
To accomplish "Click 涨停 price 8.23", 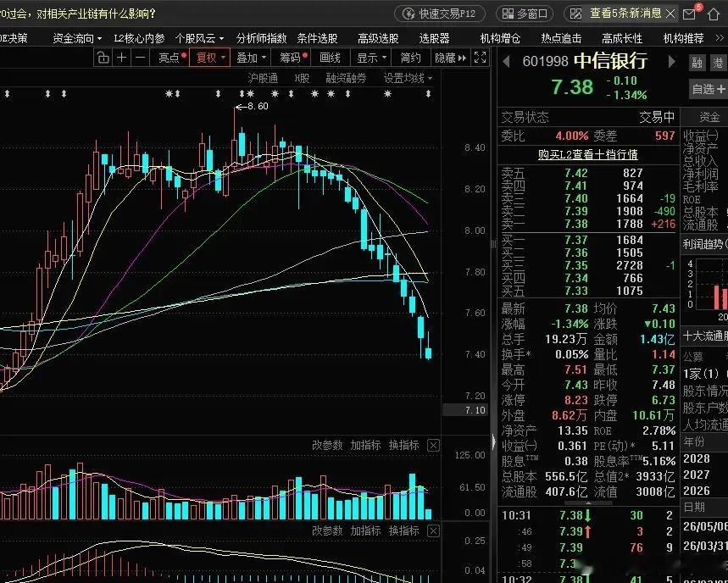I will pos(575,400).
